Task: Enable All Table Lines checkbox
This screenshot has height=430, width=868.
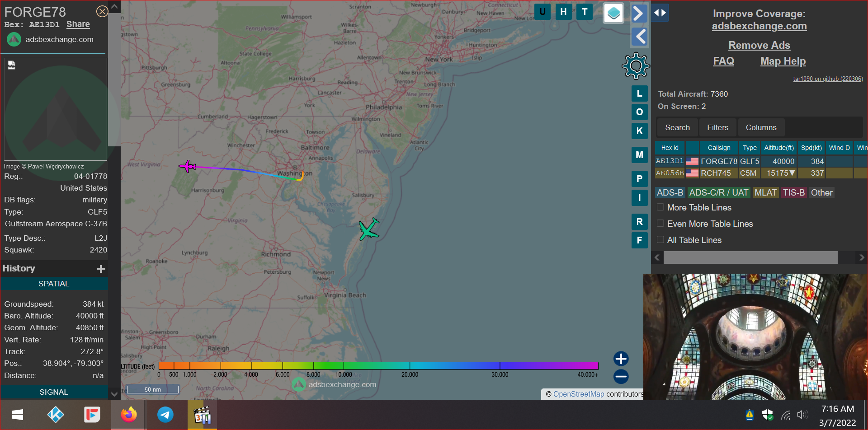Action: [x=660, y=240]
